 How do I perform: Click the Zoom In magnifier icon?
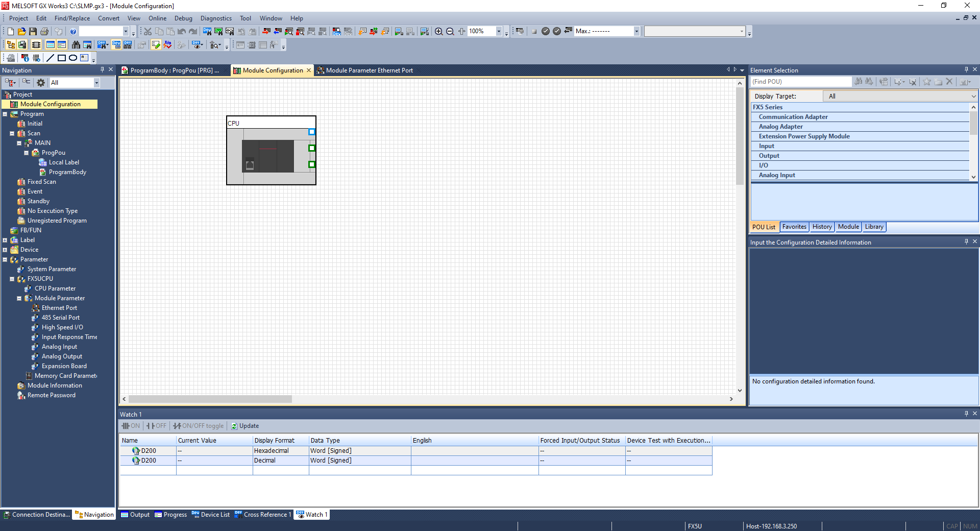tap(438, 31)
